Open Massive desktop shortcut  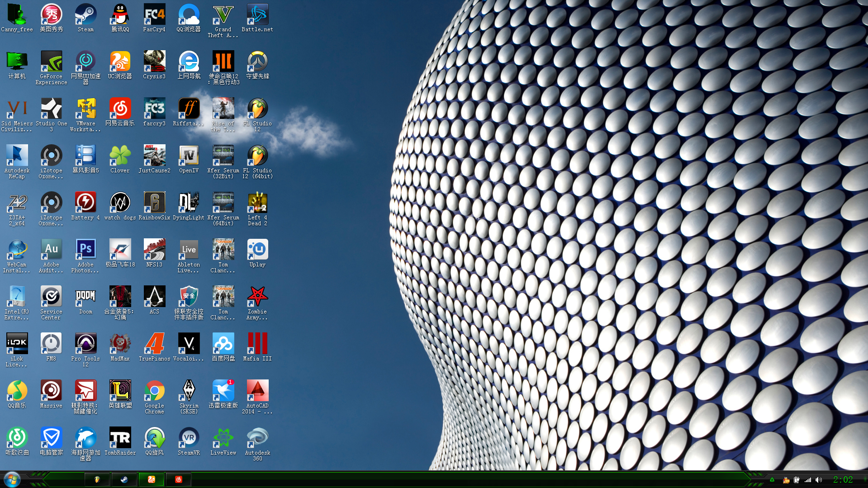[51, 394]
